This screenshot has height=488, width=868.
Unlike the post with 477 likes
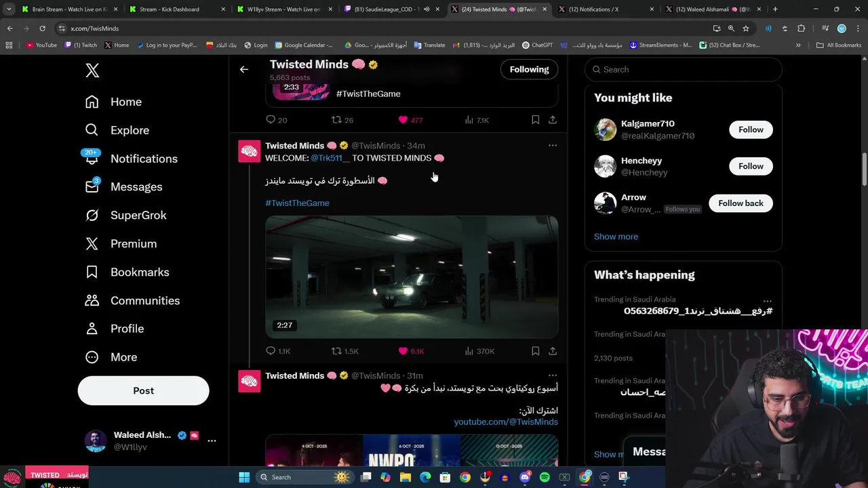pyautogui.click(x=410, y=120)
